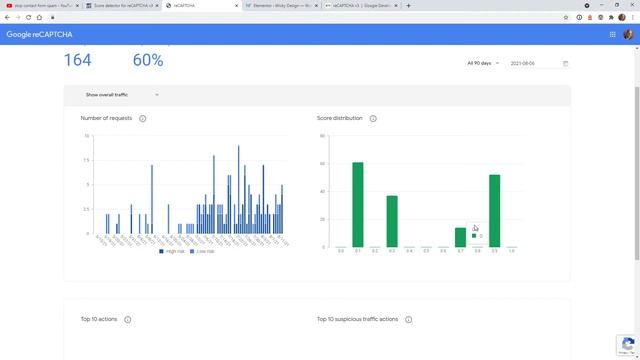Click the Top 10 suspicious traffic actions heading
The image size is (640, 360).
357,319
